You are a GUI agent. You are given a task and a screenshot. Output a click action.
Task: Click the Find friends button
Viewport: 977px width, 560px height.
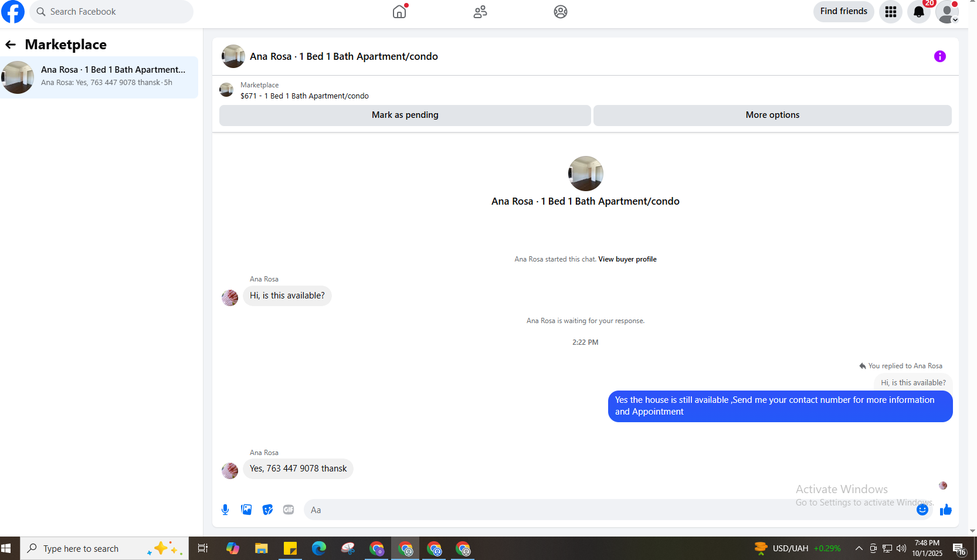[x=843, y=11]
